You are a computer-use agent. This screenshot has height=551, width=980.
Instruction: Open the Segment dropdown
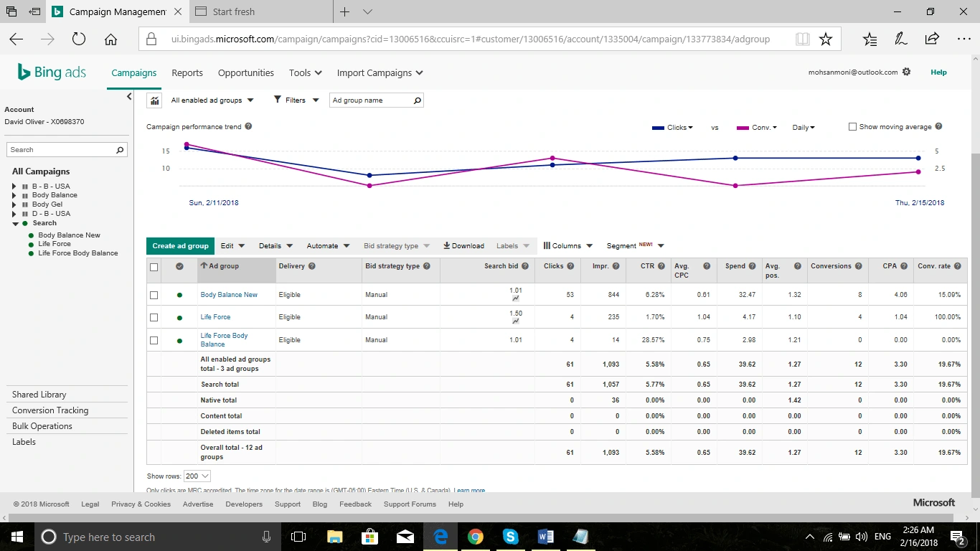[636, 245]
